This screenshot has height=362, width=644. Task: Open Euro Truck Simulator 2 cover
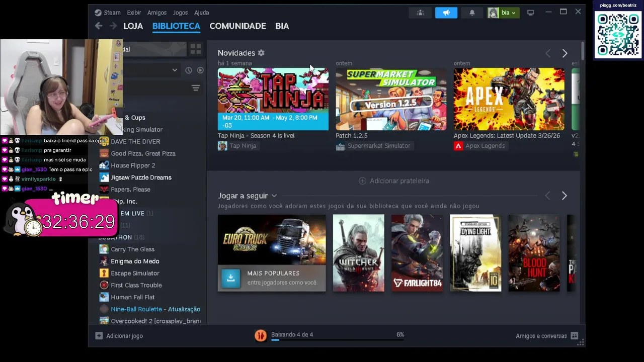tap(272, 240)
